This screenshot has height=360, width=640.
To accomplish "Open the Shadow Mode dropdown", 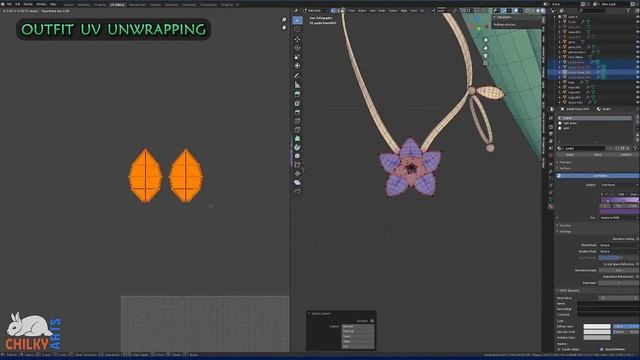I will pyautogui.click(x=619, y=251).
